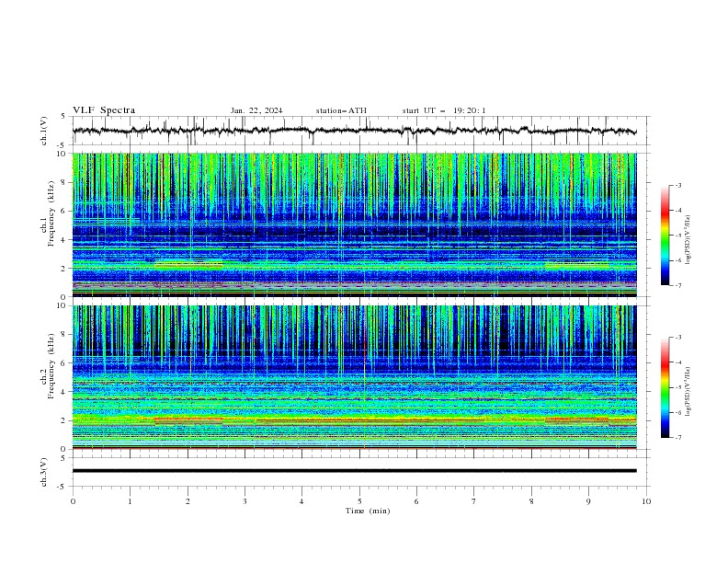The image size is (728, 563).
Task: Click the ch.2 color bar "log(PSD)(V²/Hz)" label
Action: pyautogui.click(x=688, y=392)
